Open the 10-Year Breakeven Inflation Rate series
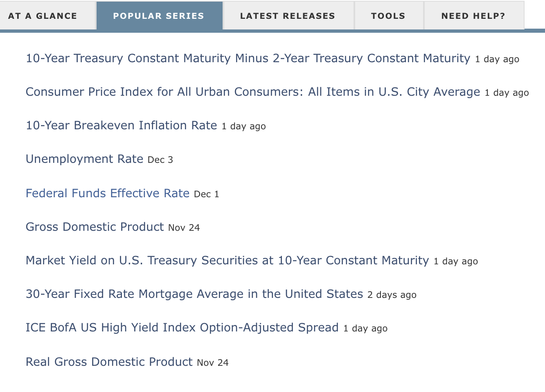The height and width of the screenshot is (392, 545). [x=122, y=125]
